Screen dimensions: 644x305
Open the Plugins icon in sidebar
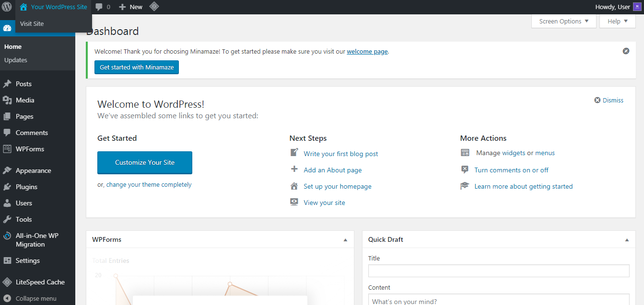[8, 186]
